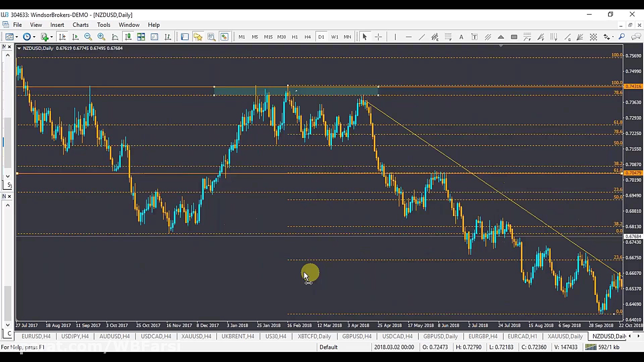The width and height of the screenshot is (644, 362).
Task: Select the trendline drawing tool
Action: (x=422, y=37)
